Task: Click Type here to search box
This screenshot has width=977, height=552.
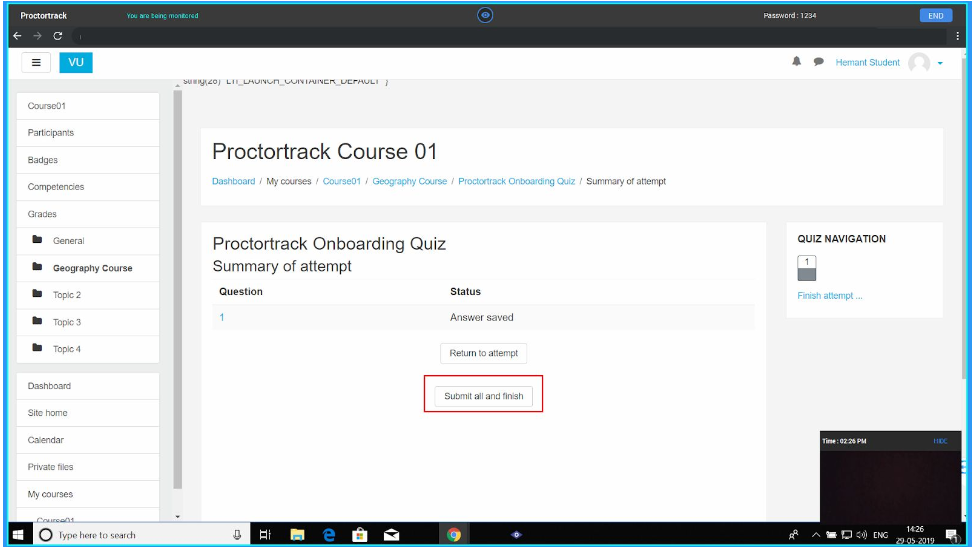Action: click(x=140, y=535)
